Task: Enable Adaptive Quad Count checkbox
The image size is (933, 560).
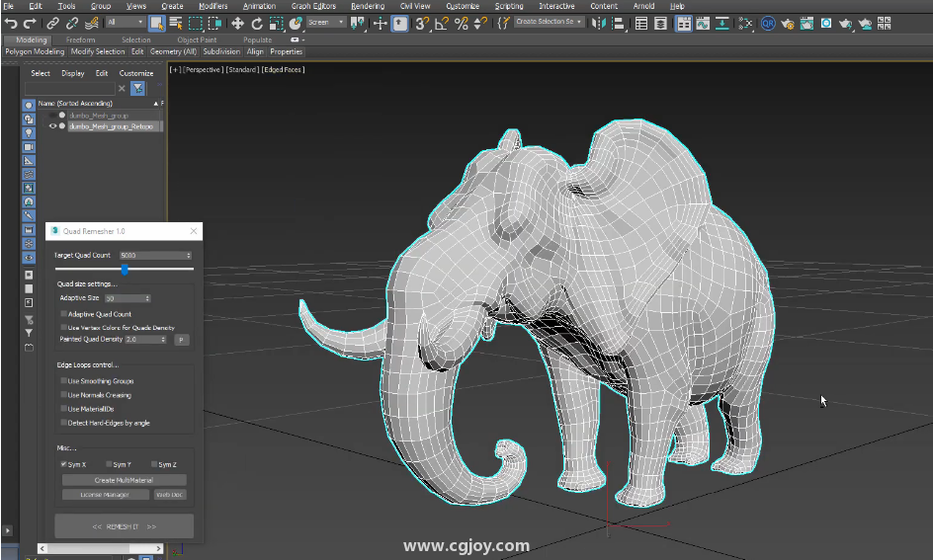Action: pos(63,314)
